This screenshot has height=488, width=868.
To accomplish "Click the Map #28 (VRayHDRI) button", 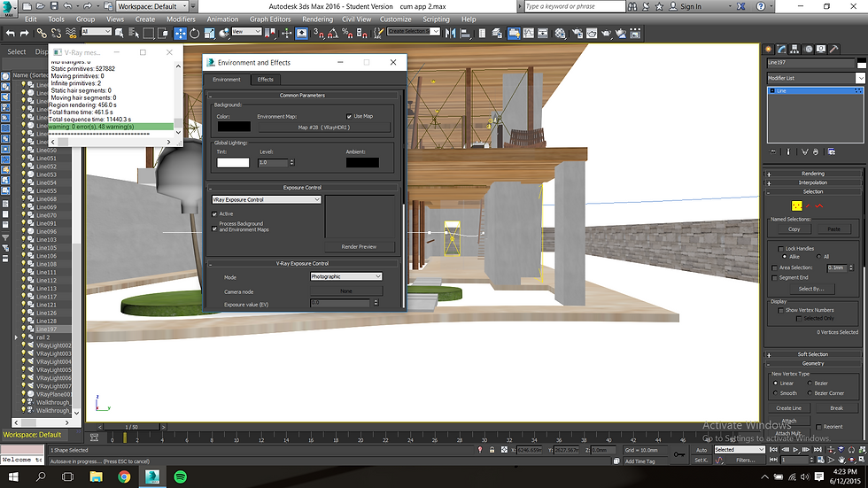I will click(324, 128).
